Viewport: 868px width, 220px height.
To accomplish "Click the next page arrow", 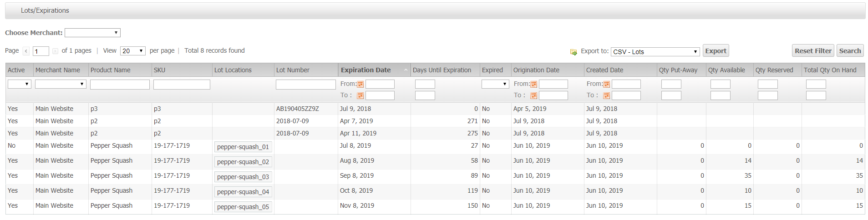I will pyautogui.click(x=55, y=51).
